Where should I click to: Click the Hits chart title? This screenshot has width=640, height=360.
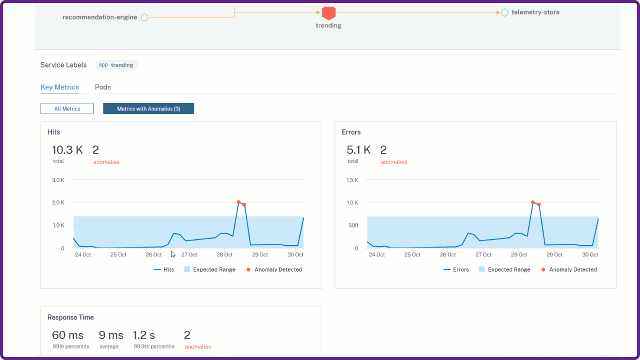[x=54, y=132]
